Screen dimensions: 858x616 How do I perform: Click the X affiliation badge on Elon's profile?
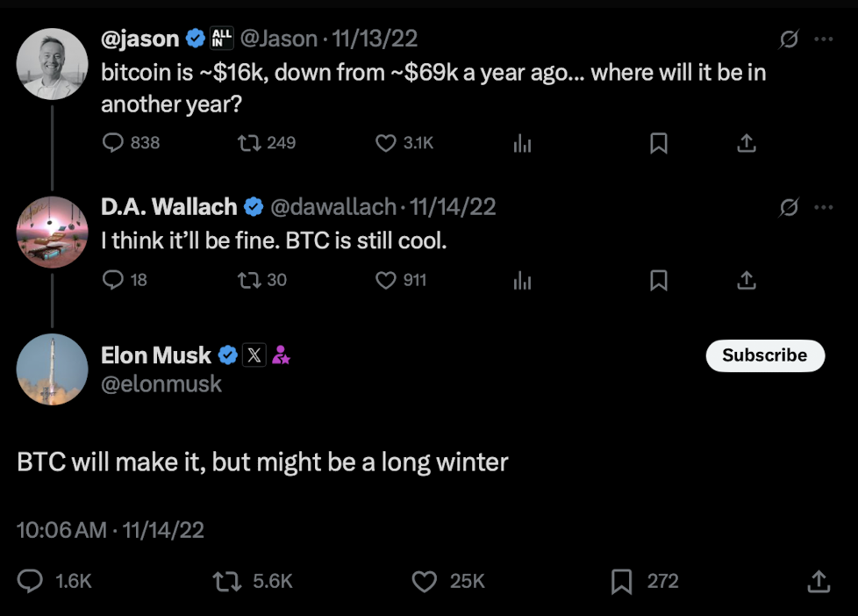[x=254, y=355]
